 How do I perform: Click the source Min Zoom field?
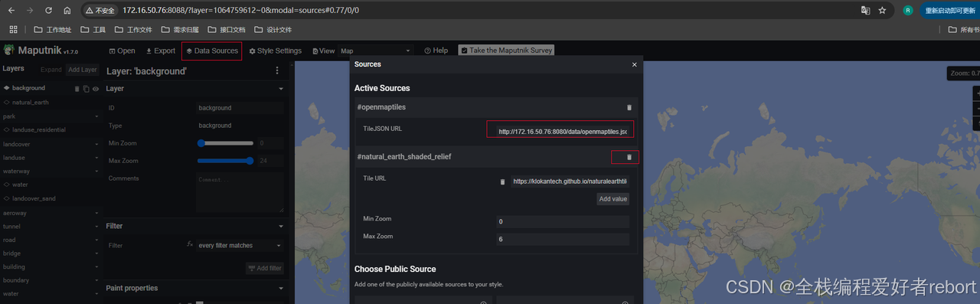(x=563, y=221)
